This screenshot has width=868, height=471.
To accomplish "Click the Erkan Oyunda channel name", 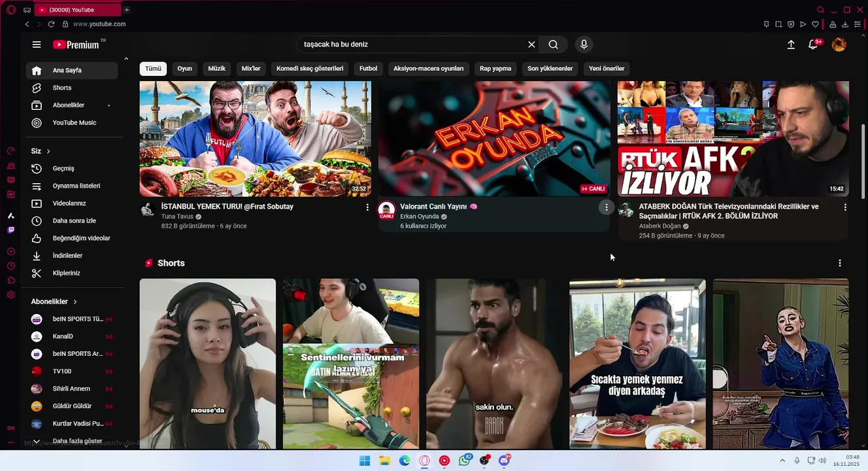I will coord(420,217).
